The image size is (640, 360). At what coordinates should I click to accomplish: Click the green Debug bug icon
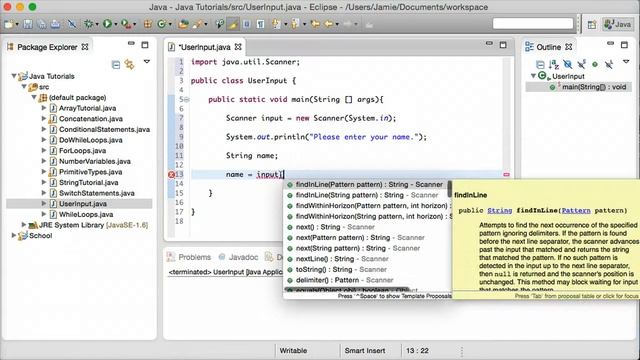click(x=88, y=24)
